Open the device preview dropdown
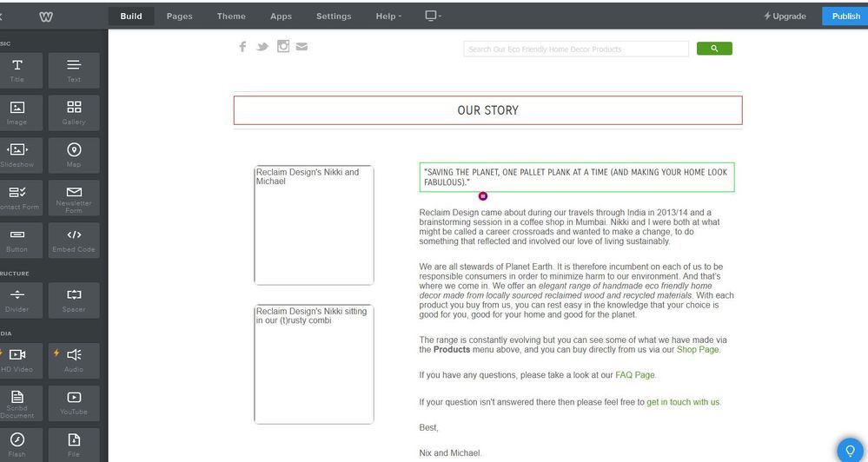 coord(433,16)
